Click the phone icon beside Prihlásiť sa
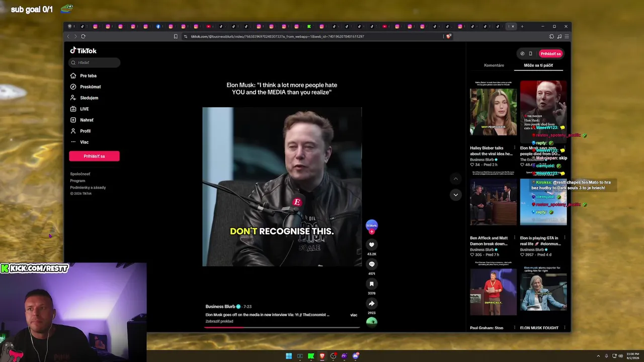 click(530, 54)
